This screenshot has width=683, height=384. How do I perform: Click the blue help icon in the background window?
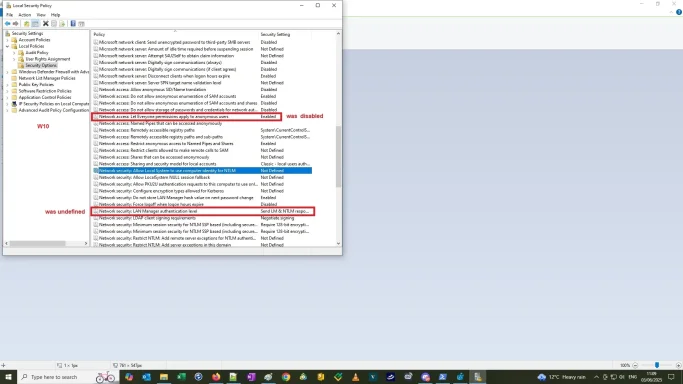679,12
